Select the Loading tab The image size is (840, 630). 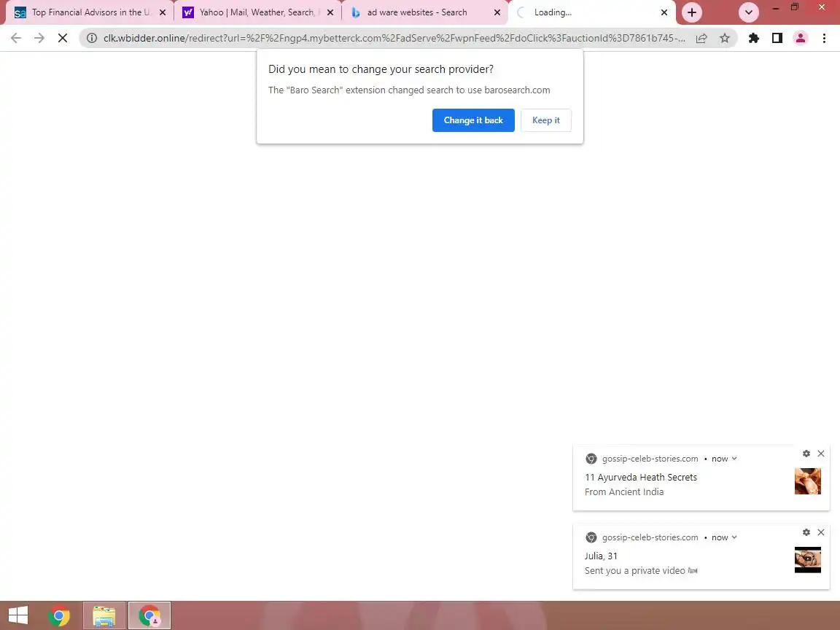click(593, 12)
